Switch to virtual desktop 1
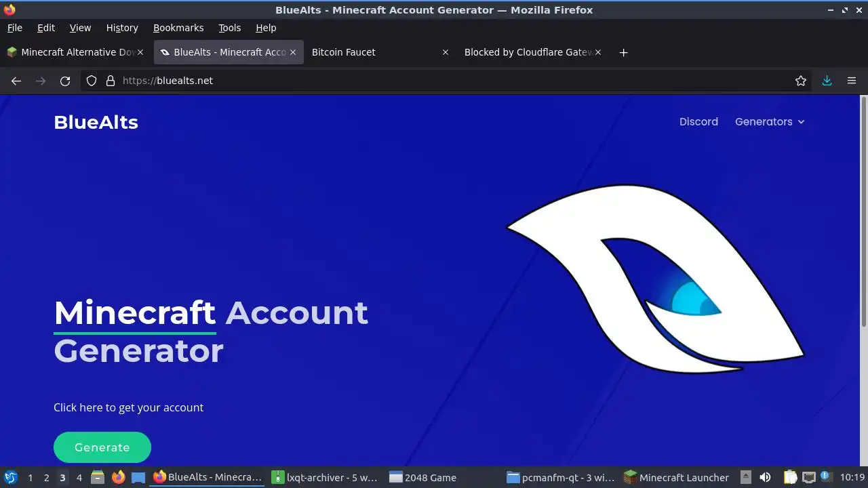Image resolution: width=868 pixels, height=488 pixels. [x=30, y=478]
